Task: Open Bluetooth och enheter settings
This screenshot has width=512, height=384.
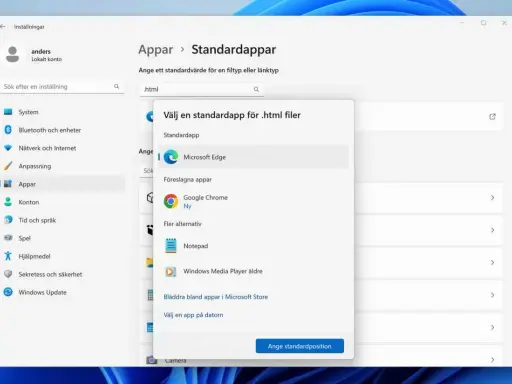Action: tap(63, 130)
